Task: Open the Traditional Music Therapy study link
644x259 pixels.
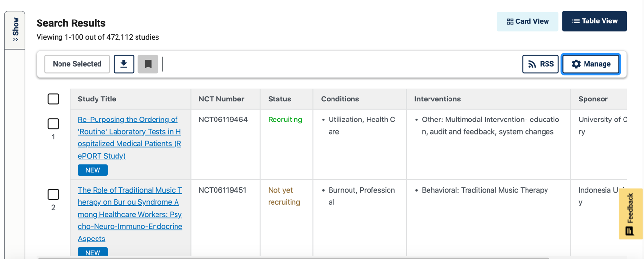Action: click(x=130, y=214)
